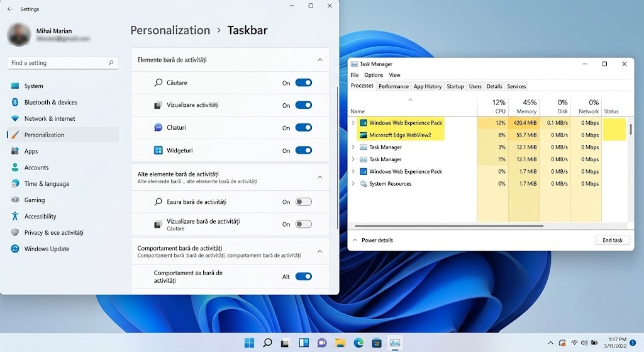Open taskbar Search icon
644x352 pixels.
267,343
